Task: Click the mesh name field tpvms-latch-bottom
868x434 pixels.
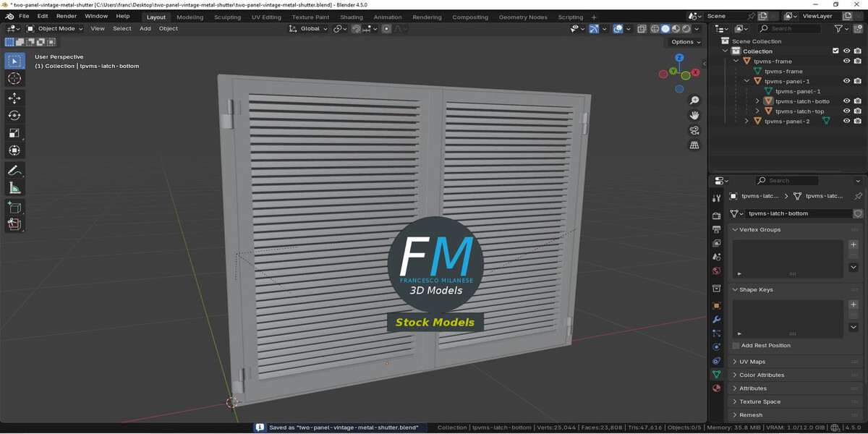Action: pos(799,214)
